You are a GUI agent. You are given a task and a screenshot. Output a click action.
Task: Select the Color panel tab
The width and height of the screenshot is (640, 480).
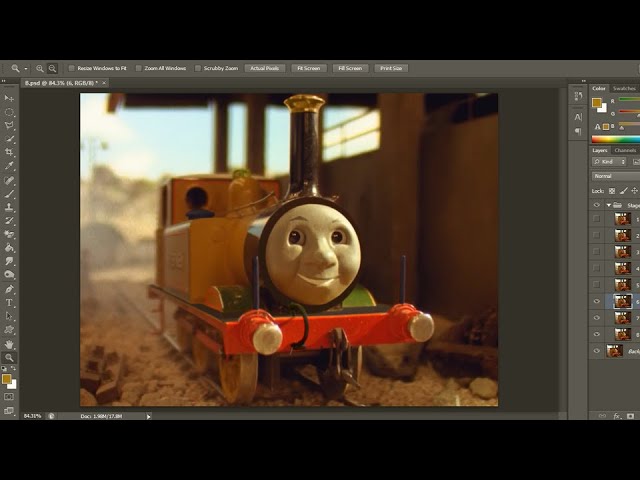coord(599,89)
